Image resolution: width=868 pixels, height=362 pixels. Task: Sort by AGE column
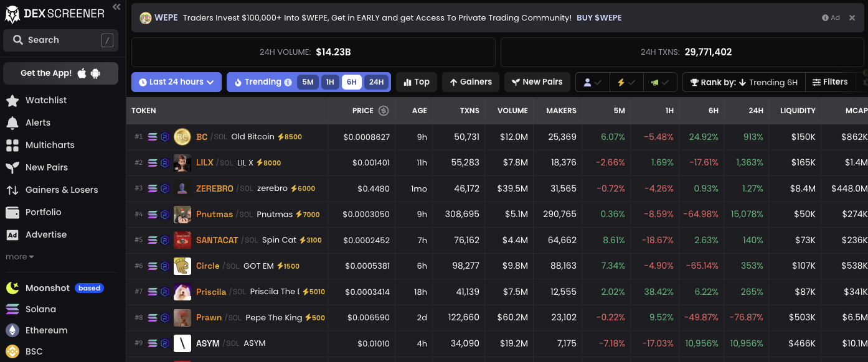click(x=420, y=111)
